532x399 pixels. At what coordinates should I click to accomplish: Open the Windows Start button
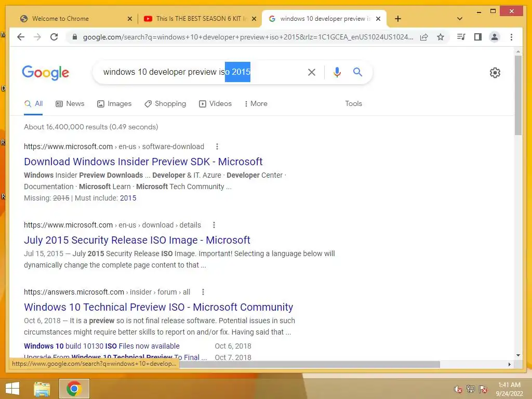12,389
